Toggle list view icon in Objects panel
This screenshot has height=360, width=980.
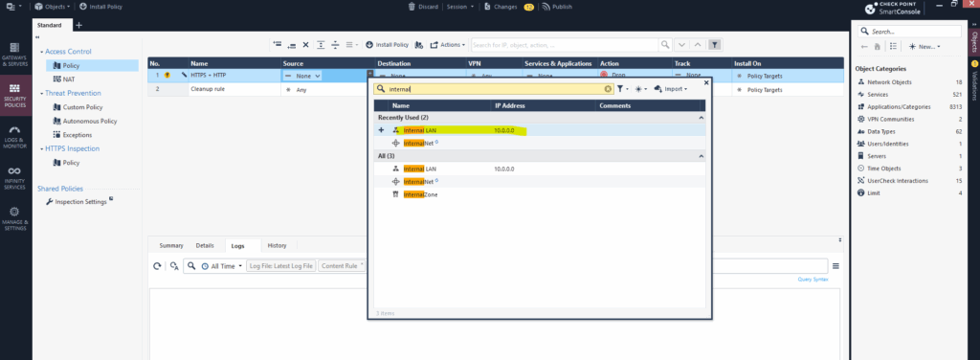click(893, 46)
